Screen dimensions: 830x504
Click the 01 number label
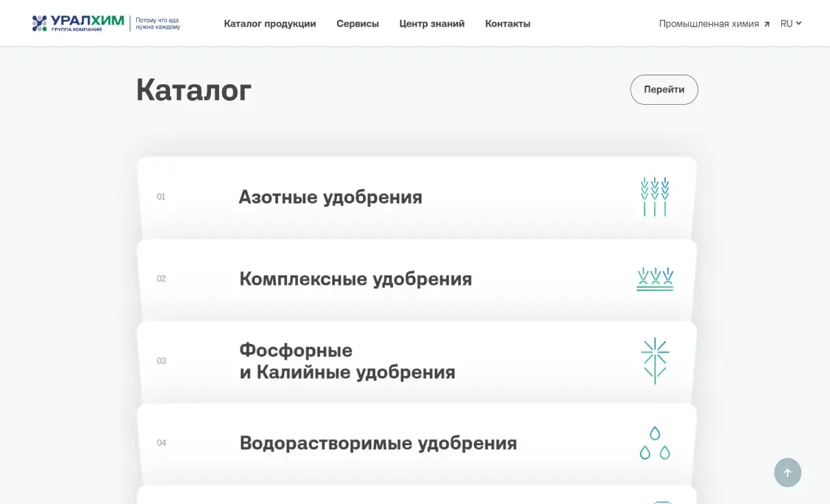click(x=161, y=197)
